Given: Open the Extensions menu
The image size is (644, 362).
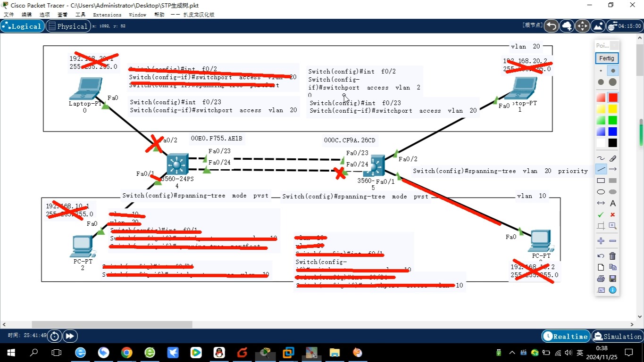Looking at the screenshot, I should [x=107, y=15].
